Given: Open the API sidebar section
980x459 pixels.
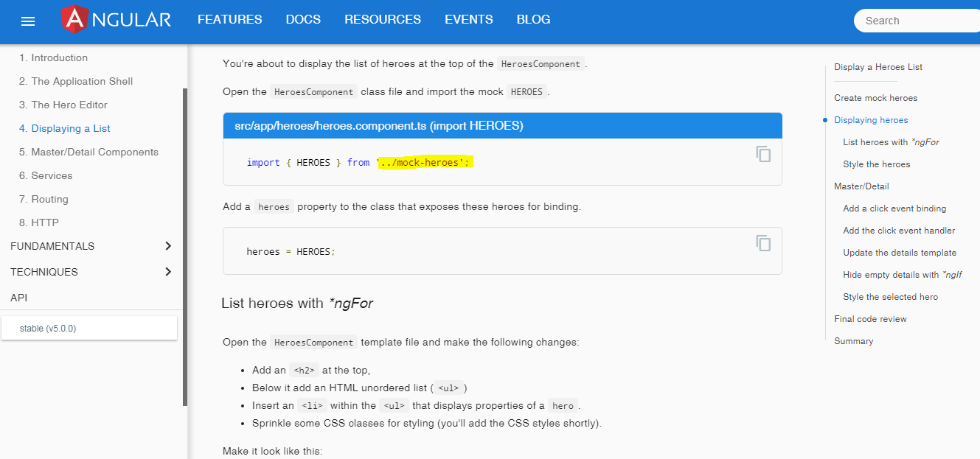Looking at the screenshot, I should pyautogui.click(x=18, y=298).
